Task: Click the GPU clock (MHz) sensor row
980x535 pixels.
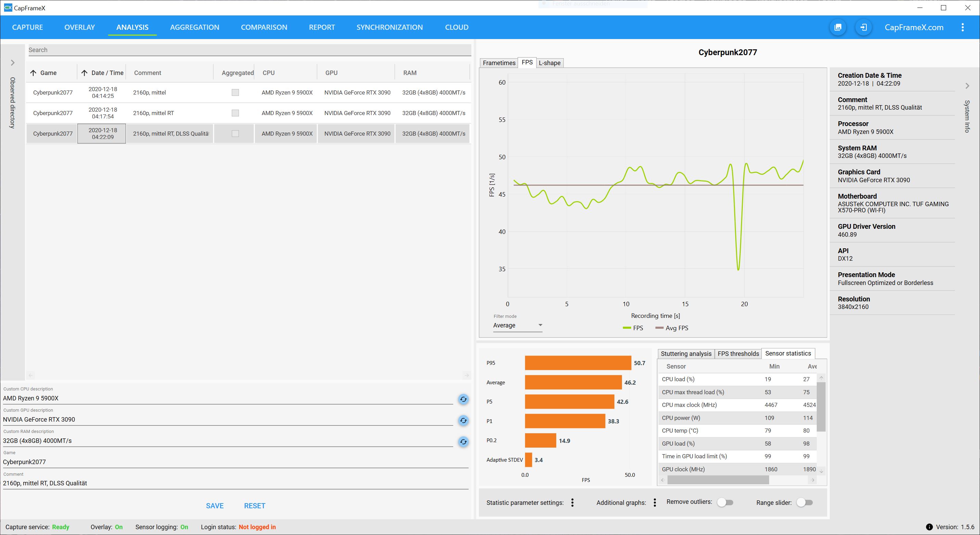Action: (737, 469)
